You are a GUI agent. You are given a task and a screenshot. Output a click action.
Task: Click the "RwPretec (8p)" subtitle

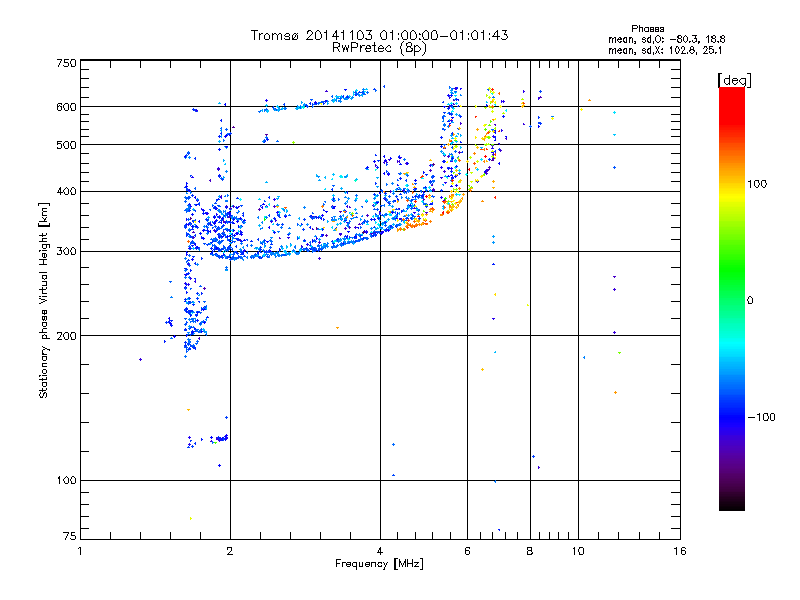[379, 48]
